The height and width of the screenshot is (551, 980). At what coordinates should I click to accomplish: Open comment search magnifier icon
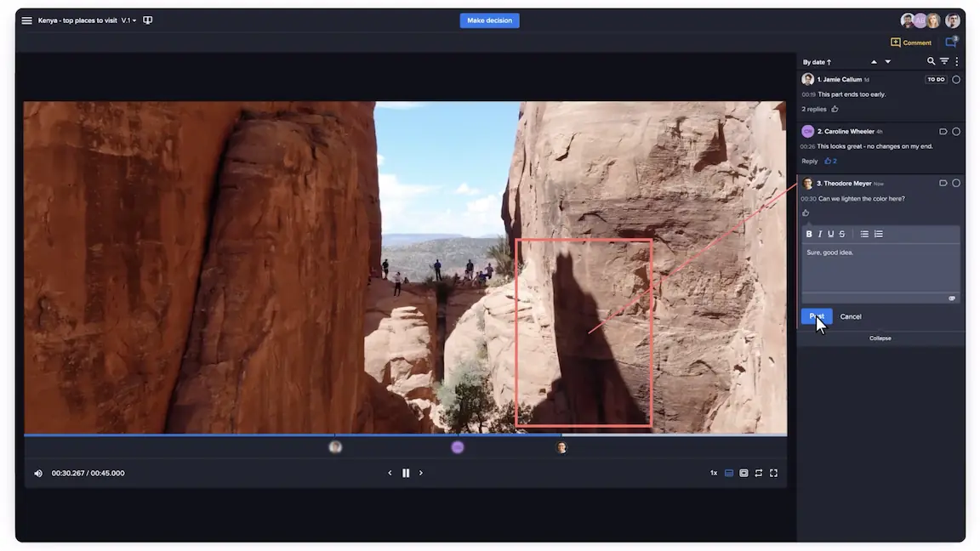pyautogui.click(x=931, y=61)
